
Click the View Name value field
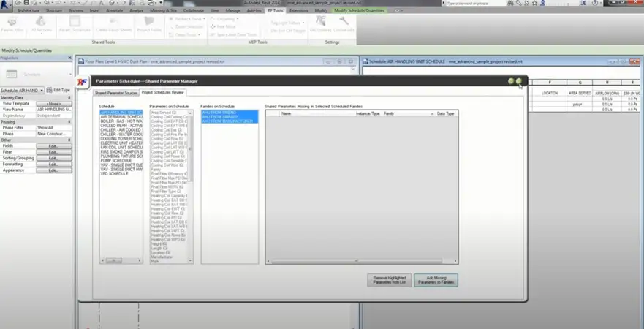pyautogui.click(x=54, y=110)
